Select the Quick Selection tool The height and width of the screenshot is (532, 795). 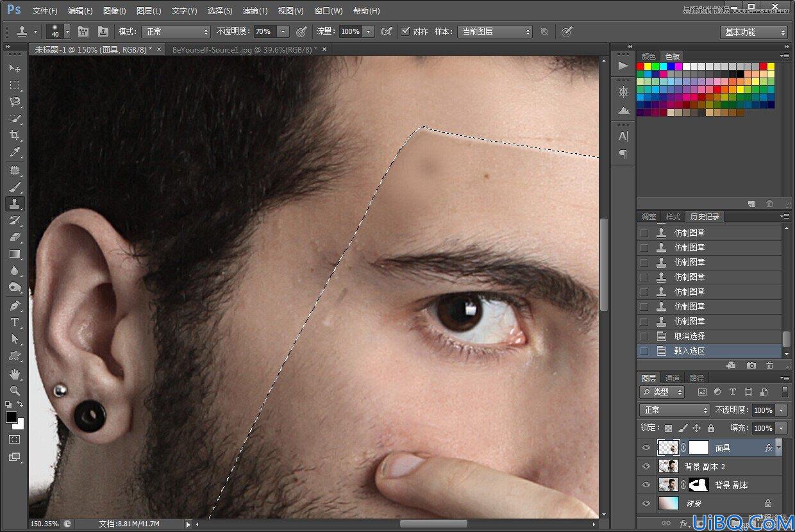click(x=15, y=118)
